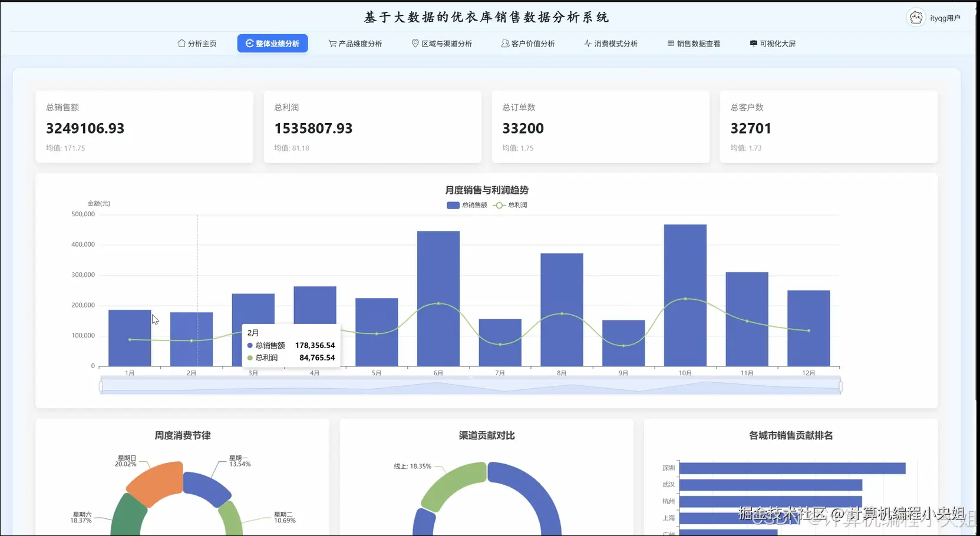Click the table grid icon of 销售数据查看

click(671, 43)
